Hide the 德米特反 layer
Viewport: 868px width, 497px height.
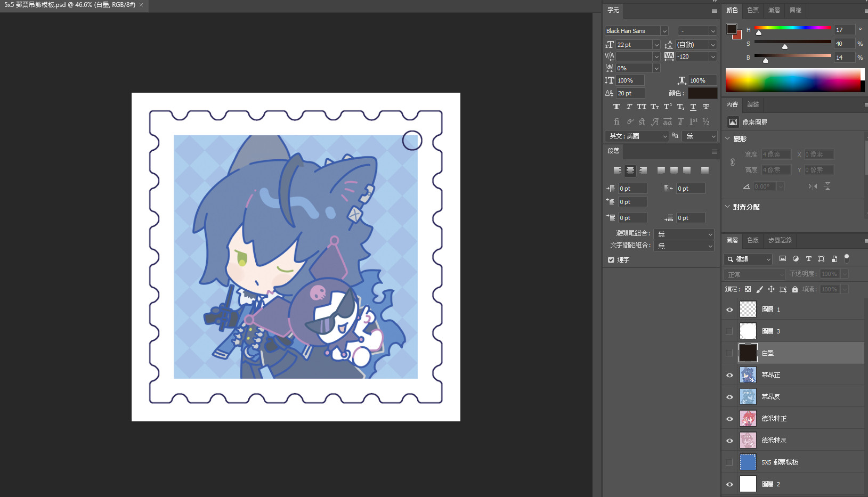coord(729,441)
